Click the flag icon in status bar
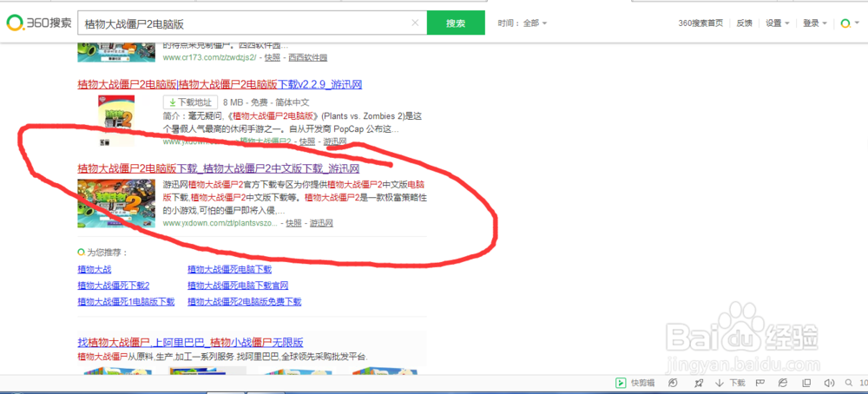 (760, 383)
